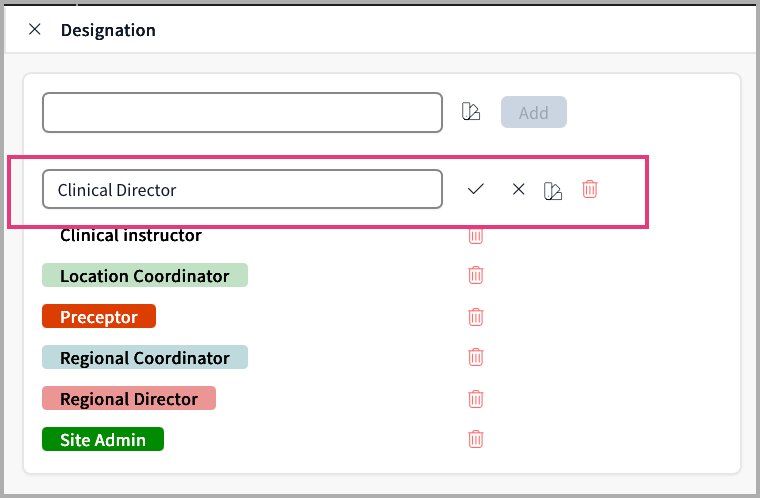Close the Designation panel with the X icon
Viewport: 760px width, 498px height.
[35, 30]
